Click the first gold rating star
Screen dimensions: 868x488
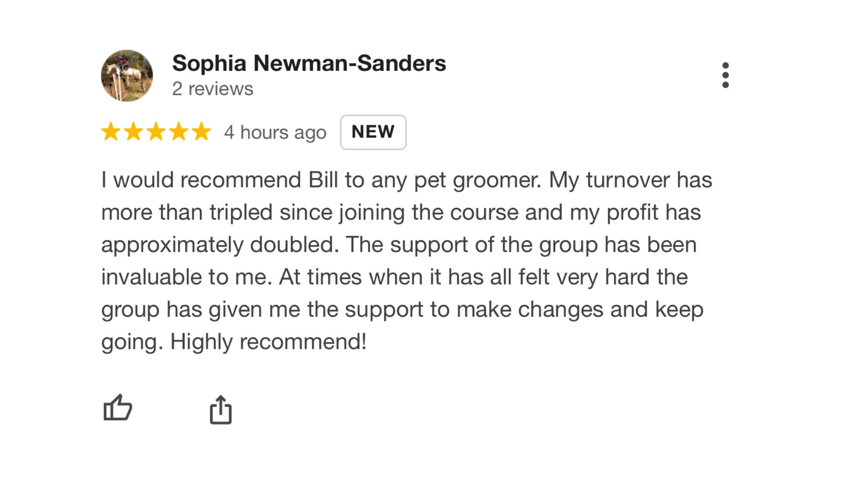tap(111, 132)
